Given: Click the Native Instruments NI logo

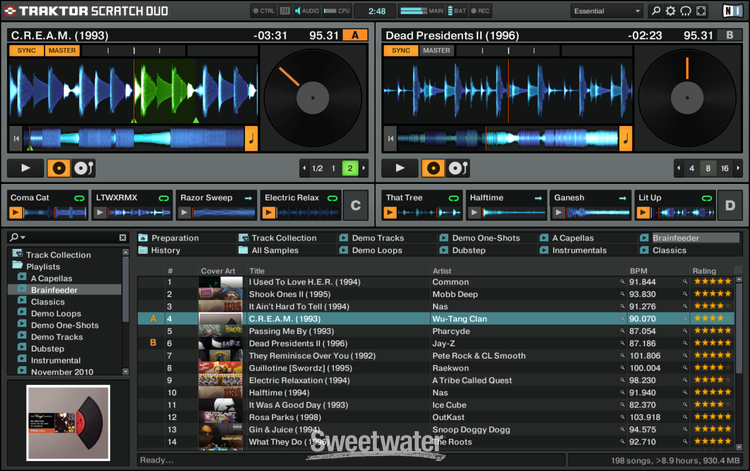Looking at the screenshot, I should pos(732,11).
